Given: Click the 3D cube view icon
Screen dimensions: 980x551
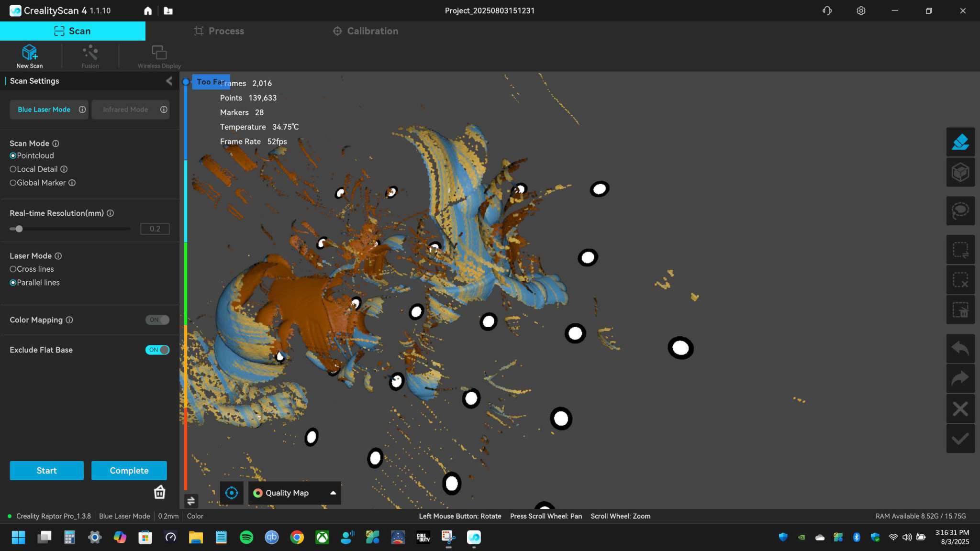Looking at the screenshot, I should click(960, 172).
